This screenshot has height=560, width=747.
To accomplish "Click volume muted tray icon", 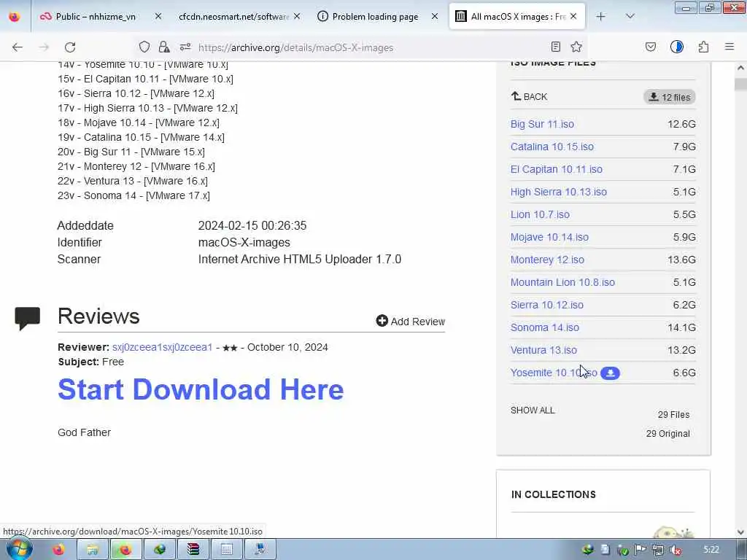I will pos(675,550).
